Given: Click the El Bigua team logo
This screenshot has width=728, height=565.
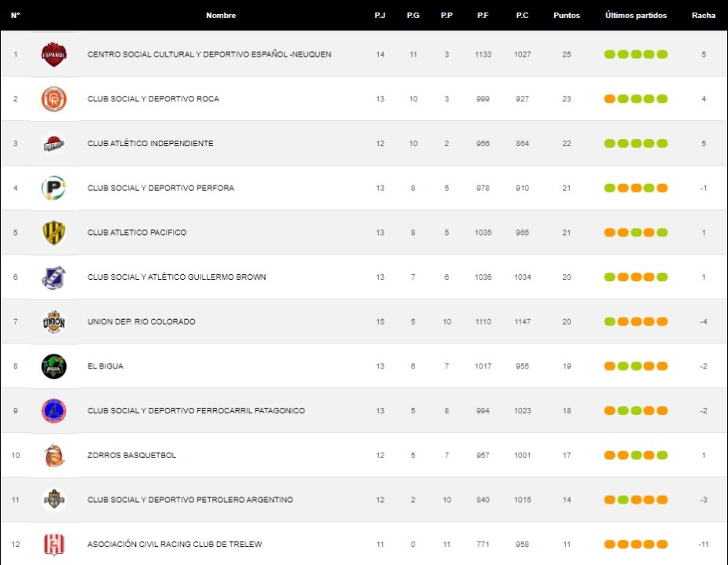Looking at the screenshot, I should [x=53, y=366].
